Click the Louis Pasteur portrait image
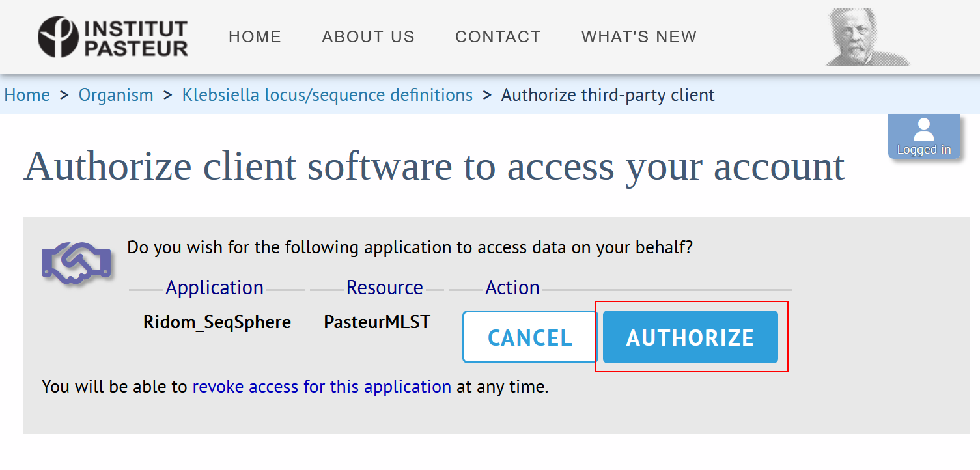Image resolution: width=980 pixels, height=470 pixels. (x=867, y=37)
